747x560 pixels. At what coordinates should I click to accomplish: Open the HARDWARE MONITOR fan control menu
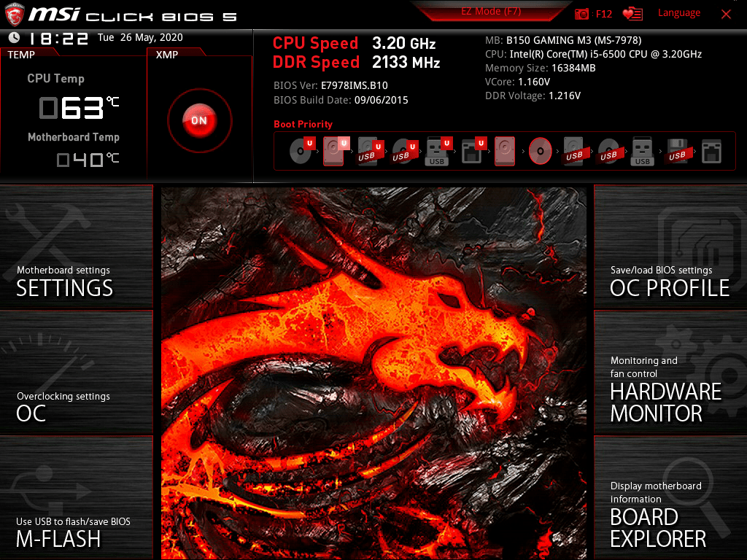pos(670,373)
